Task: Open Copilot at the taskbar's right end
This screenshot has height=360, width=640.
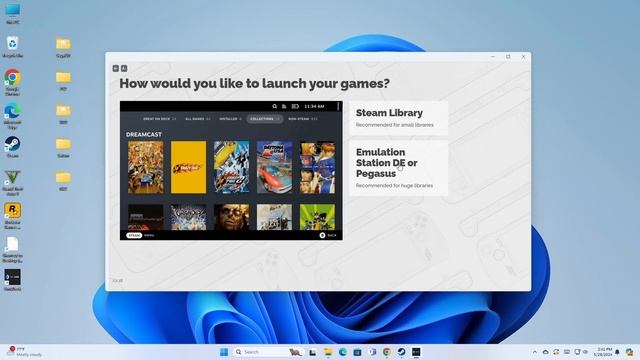Action: (x=629, y=352)
